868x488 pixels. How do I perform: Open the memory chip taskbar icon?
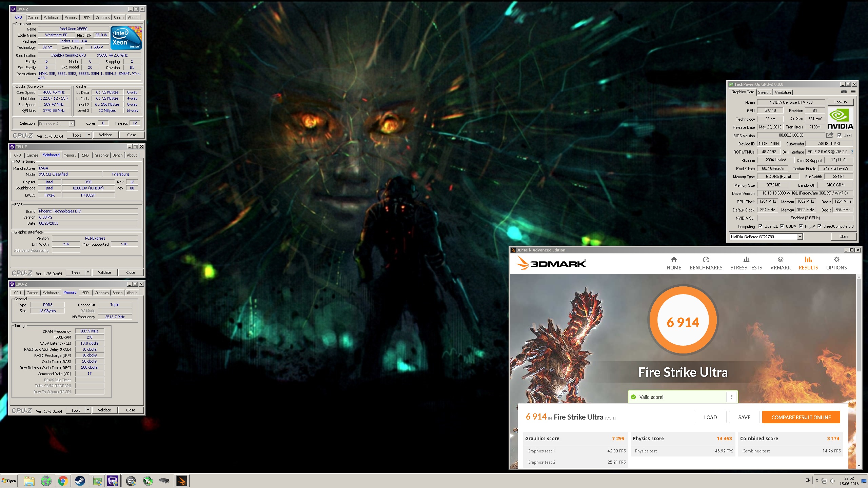164,481
